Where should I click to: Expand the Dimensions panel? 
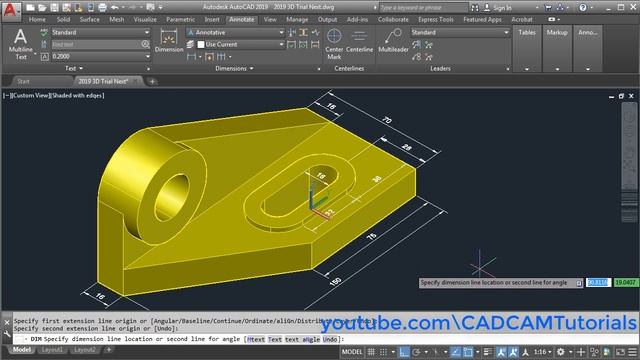point(234,69)
